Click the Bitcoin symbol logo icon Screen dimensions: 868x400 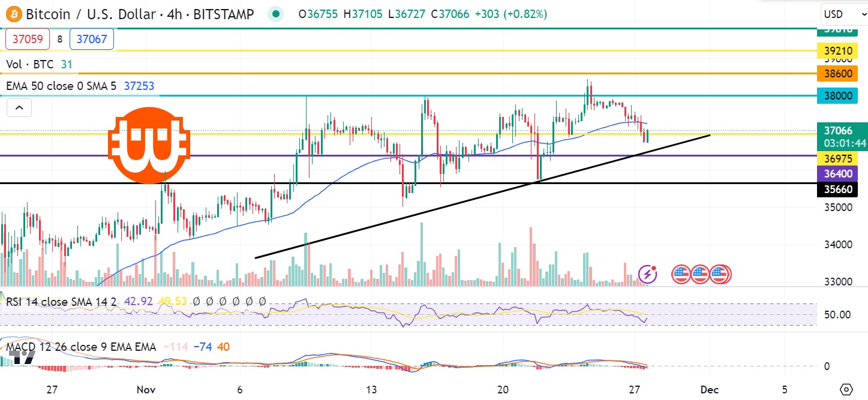(13, 14)
